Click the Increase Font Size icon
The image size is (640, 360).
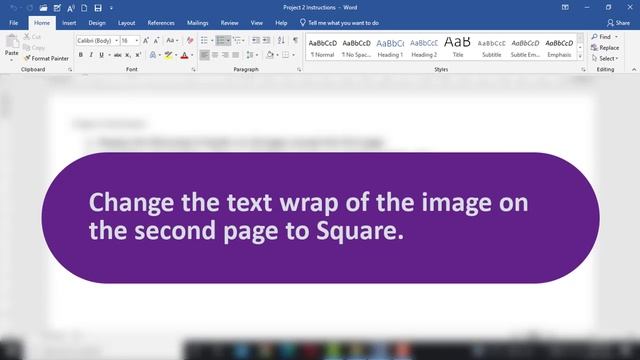click(145, 40)
